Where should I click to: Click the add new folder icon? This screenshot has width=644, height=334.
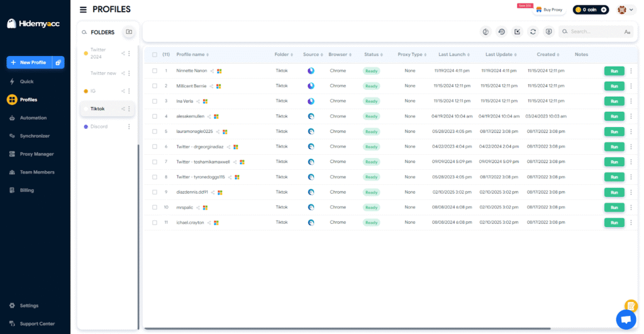pyautogui.click(x=128, y=32)
